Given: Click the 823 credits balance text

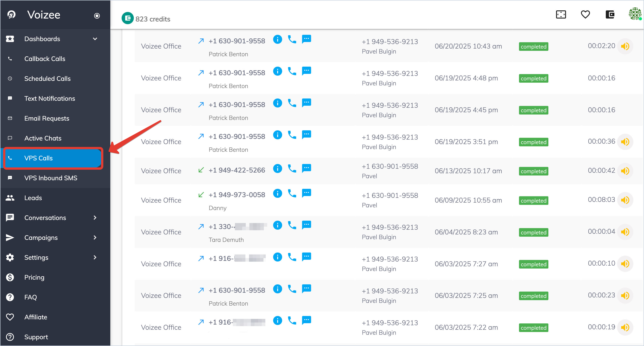Looking at the screenshot, I should [x=153, y=19].
